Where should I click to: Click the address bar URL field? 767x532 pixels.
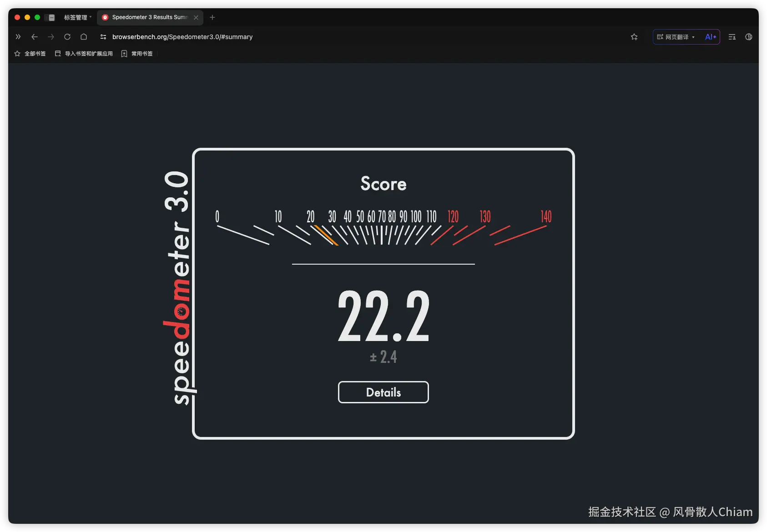coord(182,37)
